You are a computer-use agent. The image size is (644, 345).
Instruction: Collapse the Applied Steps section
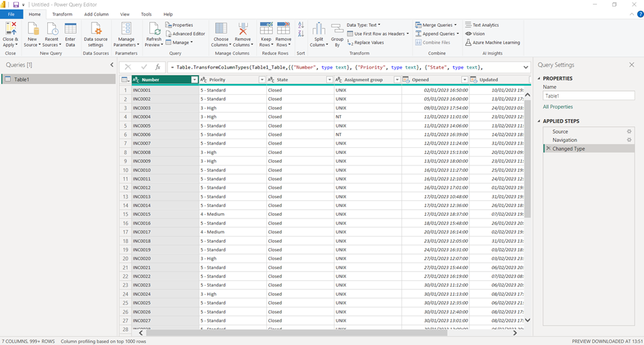coord(539,121)
